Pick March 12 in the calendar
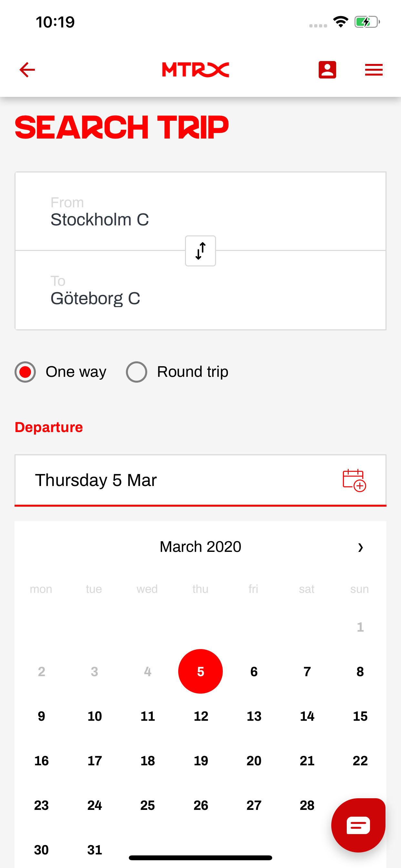Viewport: 401px width, 868px height. click(200, 716)
